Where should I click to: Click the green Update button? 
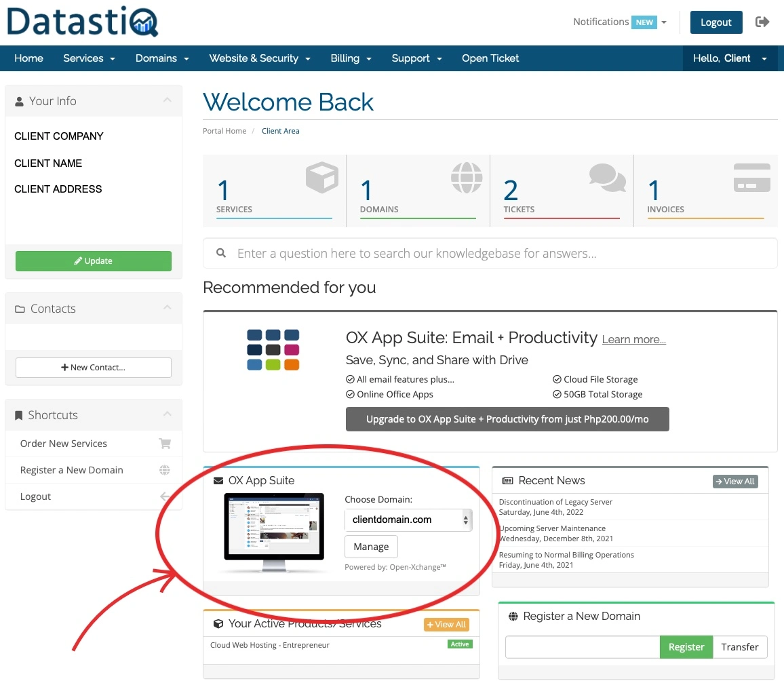94,261
